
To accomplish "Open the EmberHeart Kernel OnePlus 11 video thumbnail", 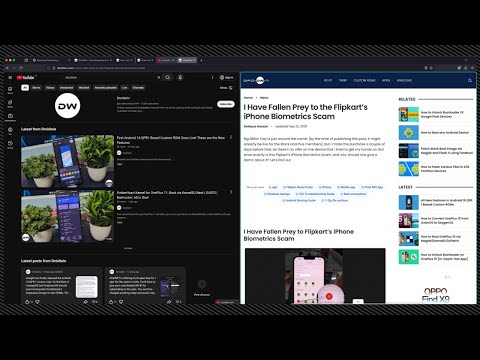I will (68, 216).
